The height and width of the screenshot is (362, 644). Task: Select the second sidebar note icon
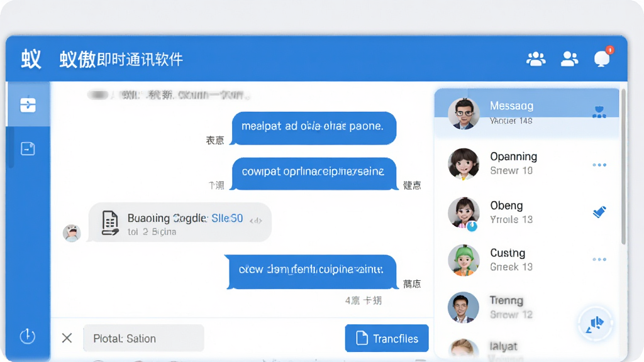(28, 148)
